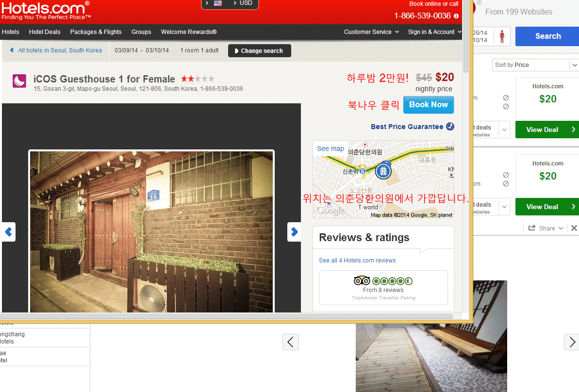Click the next photo arrow on hotel image
The width and height of the screenshot is (579, 392).
[x=294, y=232]
